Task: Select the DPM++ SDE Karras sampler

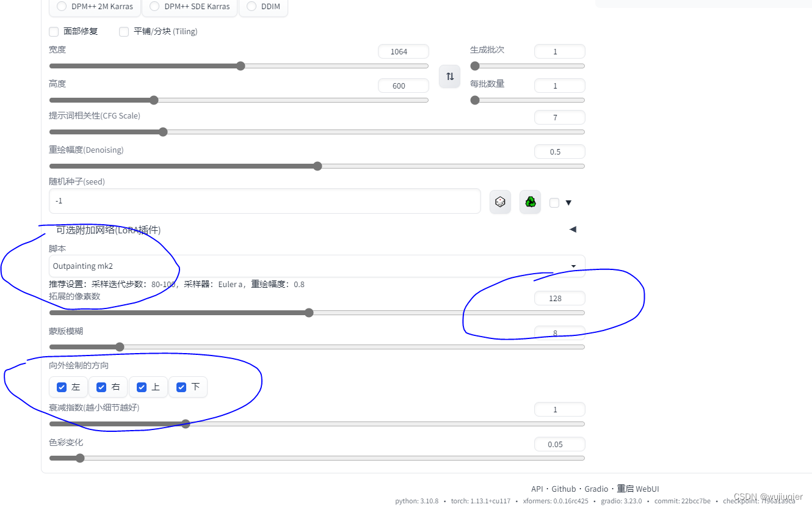Action: (x=190, y=6)
